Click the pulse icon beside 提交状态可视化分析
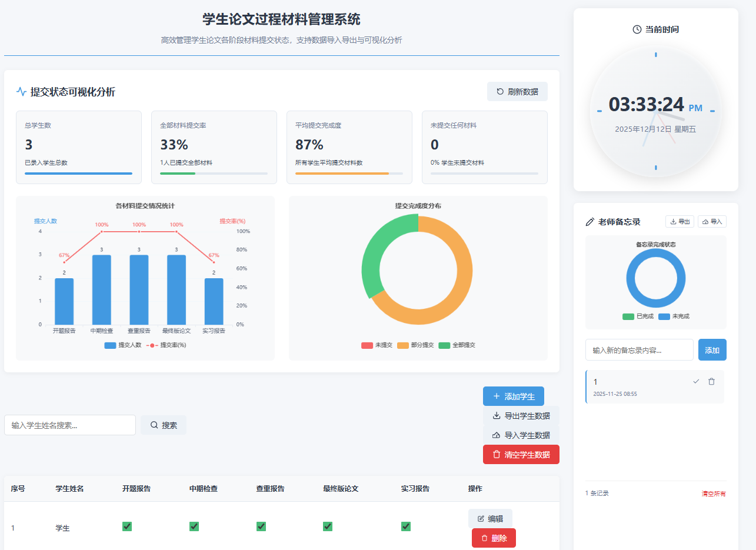 coord(21,92)
